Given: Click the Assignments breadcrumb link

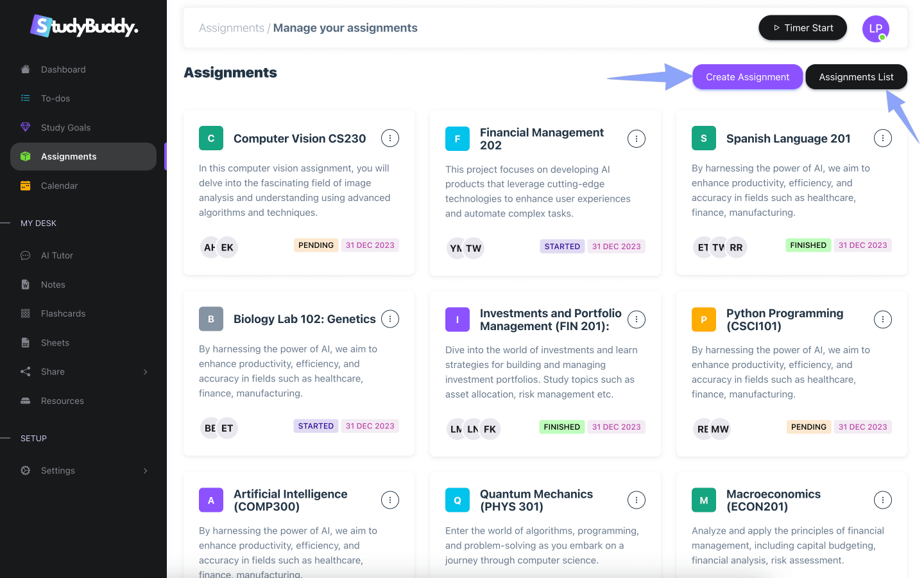Looking at the screenshot, I should coord(232,28).
